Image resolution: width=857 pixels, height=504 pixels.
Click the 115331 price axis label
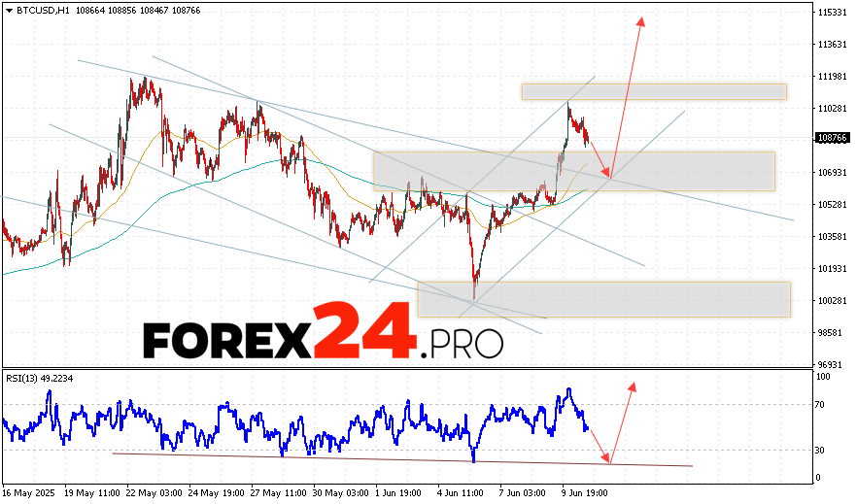click(x=833, y=13)
